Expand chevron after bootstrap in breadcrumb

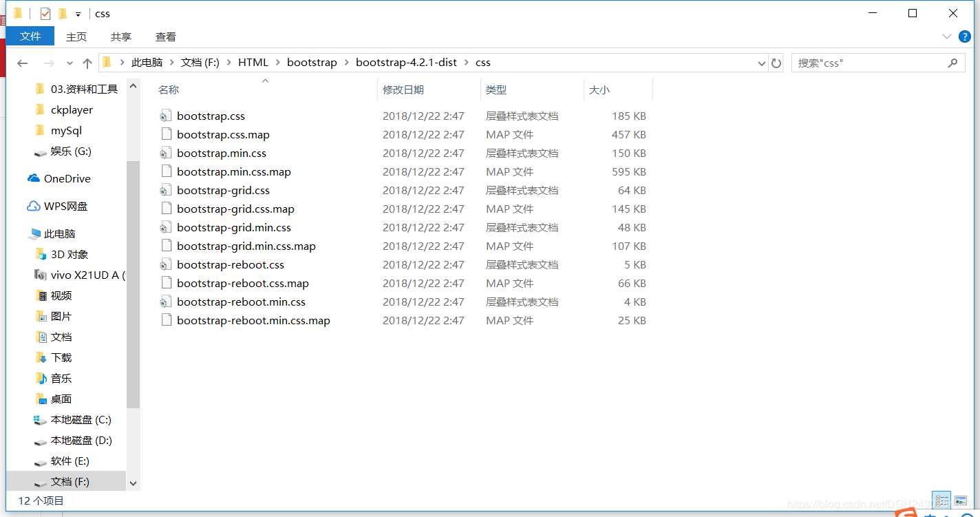tap(346, 63)
